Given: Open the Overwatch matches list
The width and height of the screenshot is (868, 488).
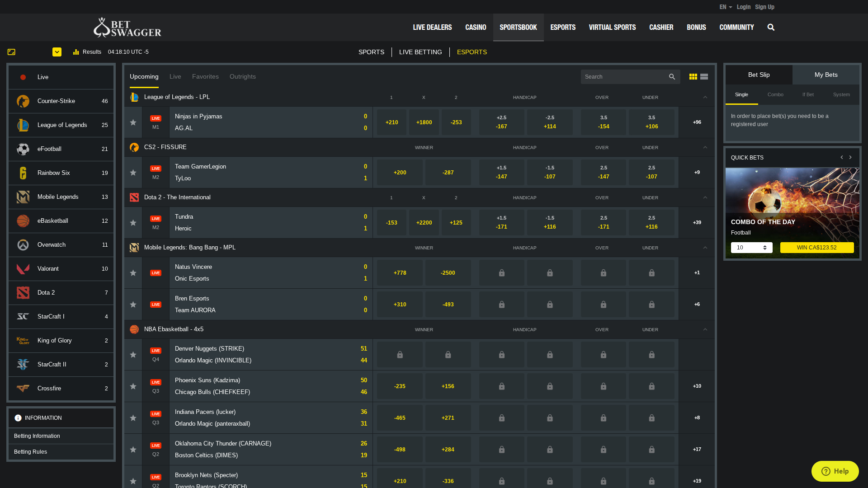Looking at the screenshot, I should pos(51,244).
